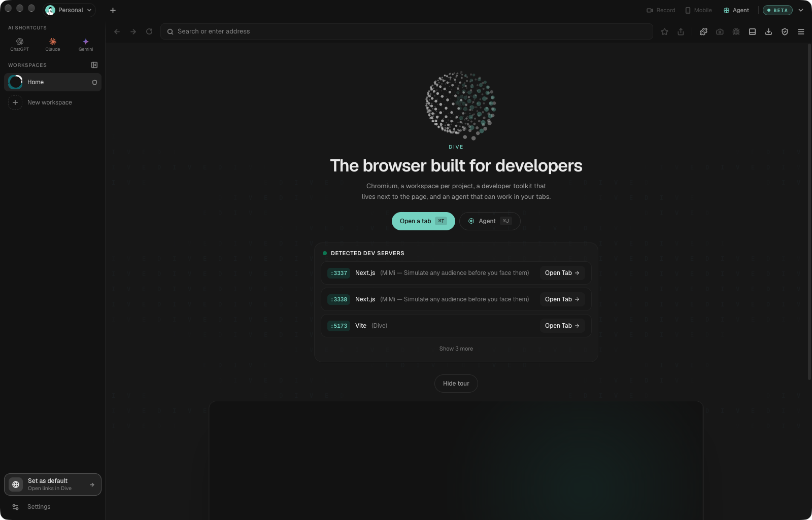Image resolution: width=812 pixels, height=520 pixels.
Task: Open Tab for the :3337 Next.js server
Action: click(562, 273)
